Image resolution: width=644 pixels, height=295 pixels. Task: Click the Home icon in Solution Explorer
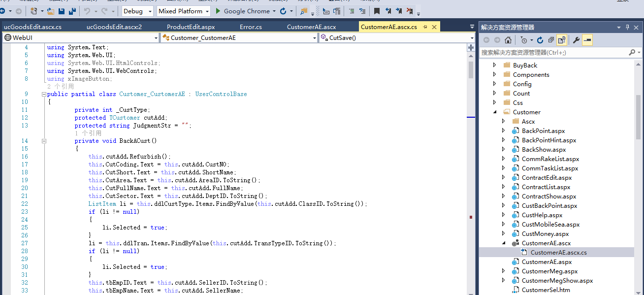[x=508, y=40]
